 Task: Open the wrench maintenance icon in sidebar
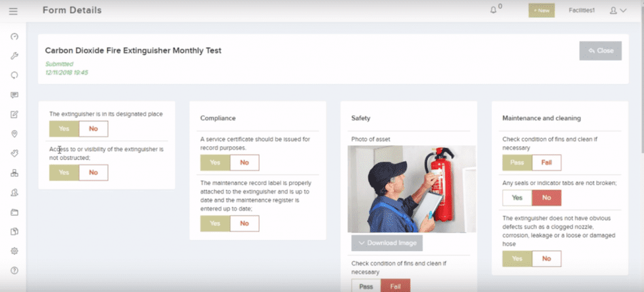pos(14,56)
